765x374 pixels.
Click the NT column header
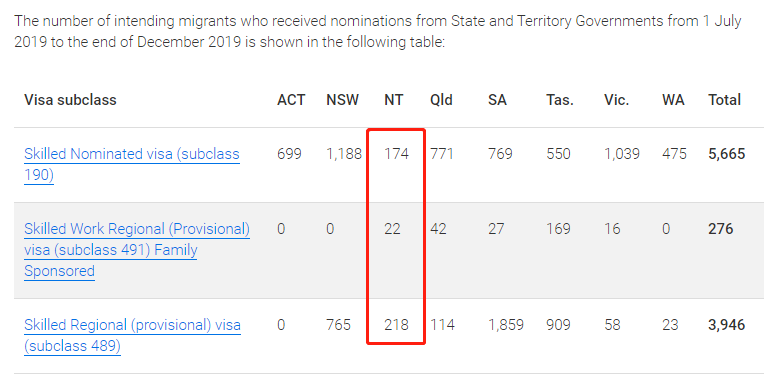coord(394,100)
